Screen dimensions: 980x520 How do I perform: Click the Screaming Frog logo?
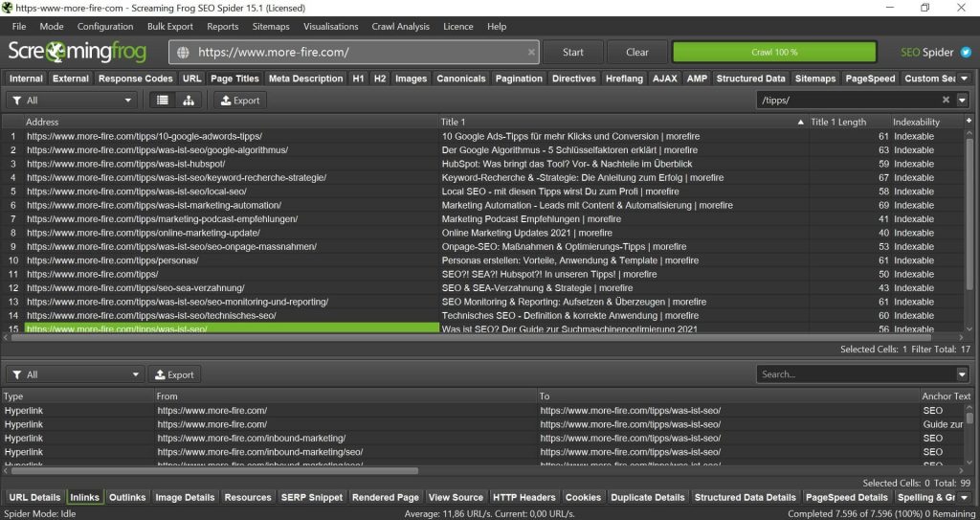[78, 52]
